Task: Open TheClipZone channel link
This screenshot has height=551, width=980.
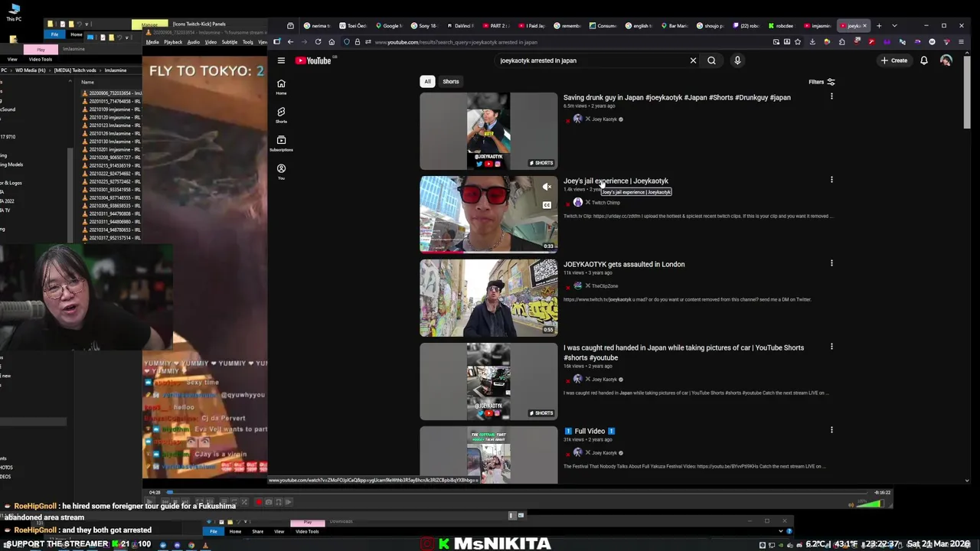Action: tap(604, 286)
